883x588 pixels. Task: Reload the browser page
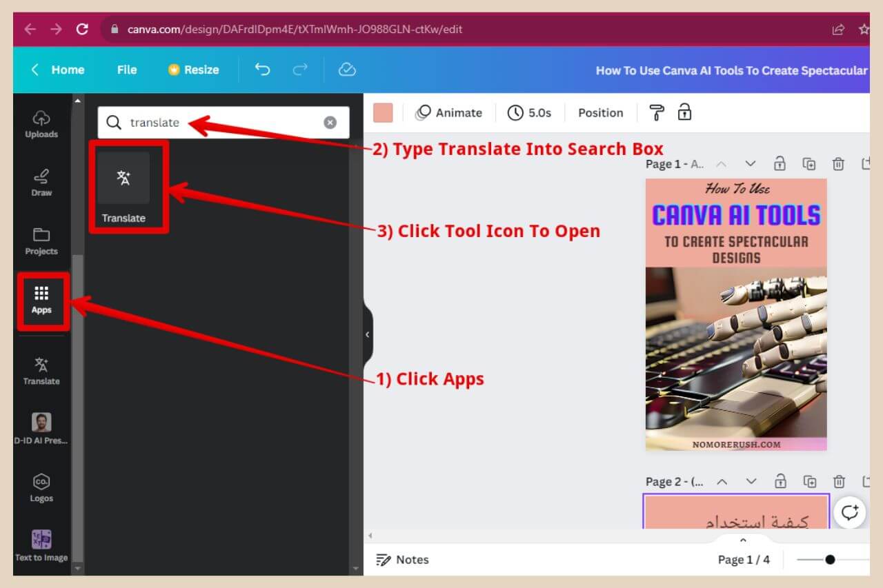click(82, 29)
